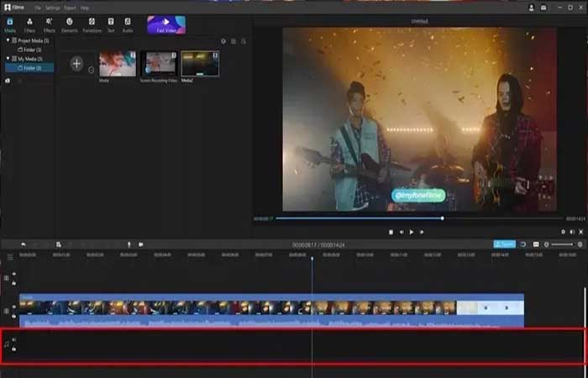Click the add folder icon below media tree
588x378 pixels.
[8, 81]
